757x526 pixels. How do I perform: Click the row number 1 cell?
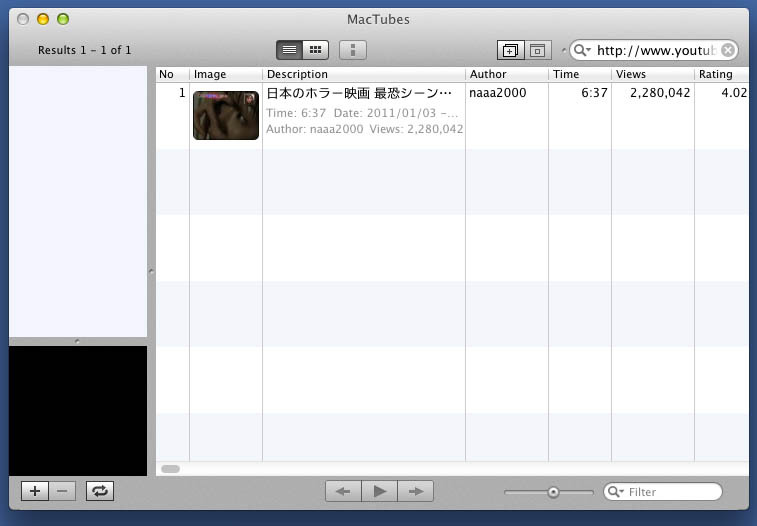(182, 93)
